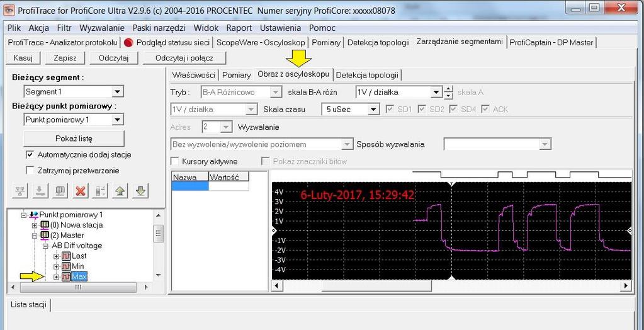Click the Kasuj button
The image size is (644, 330).
pos(23,58)
